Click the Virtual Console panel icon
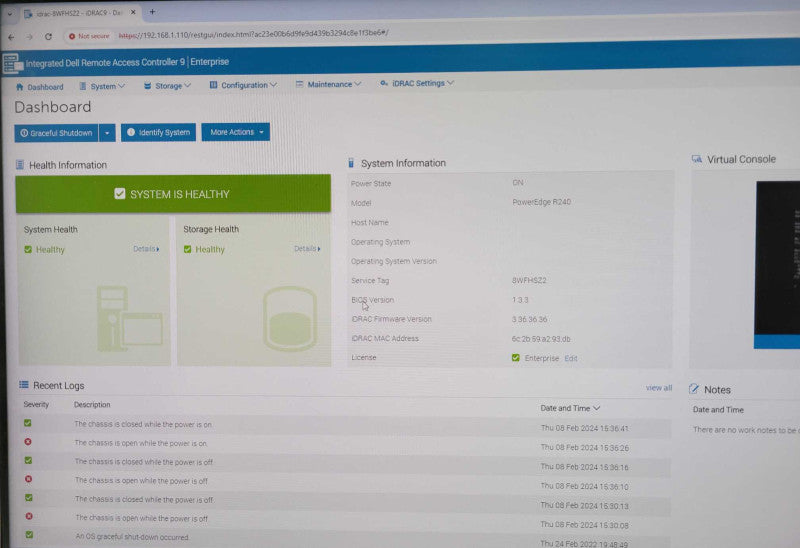800x548 pixels. (696, 159)
